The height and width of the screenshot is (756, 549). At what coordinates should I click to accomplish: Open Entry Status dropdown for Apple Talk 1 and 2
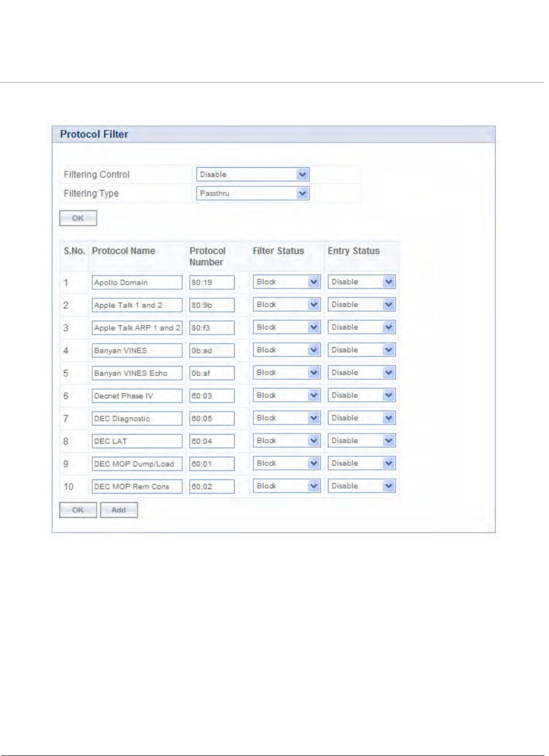(362, 305)
